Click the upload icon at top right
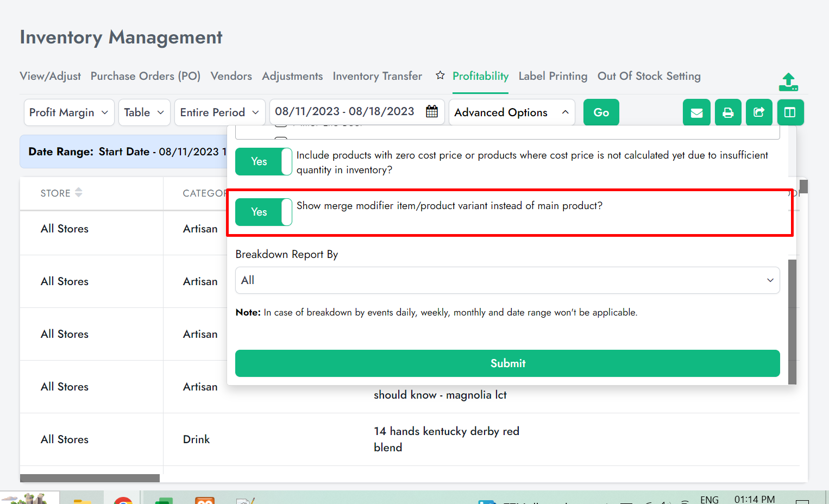The width and height of the screenshot is (829, 504). [788, 82]
